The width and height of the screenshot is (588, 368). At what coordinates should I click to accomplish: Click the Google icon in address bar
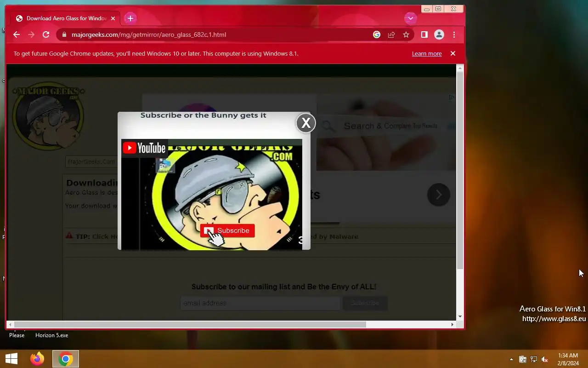coord(377,34)
